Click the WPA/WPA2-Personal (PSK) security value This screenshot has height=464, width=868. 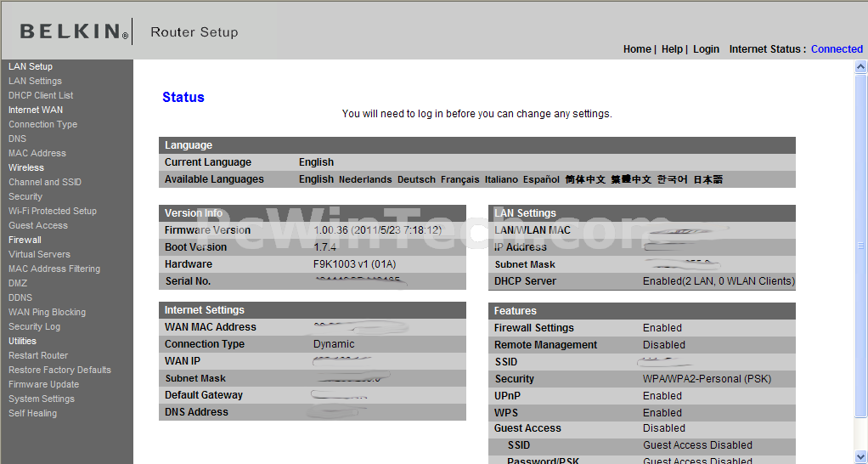[x=707, y=379]
